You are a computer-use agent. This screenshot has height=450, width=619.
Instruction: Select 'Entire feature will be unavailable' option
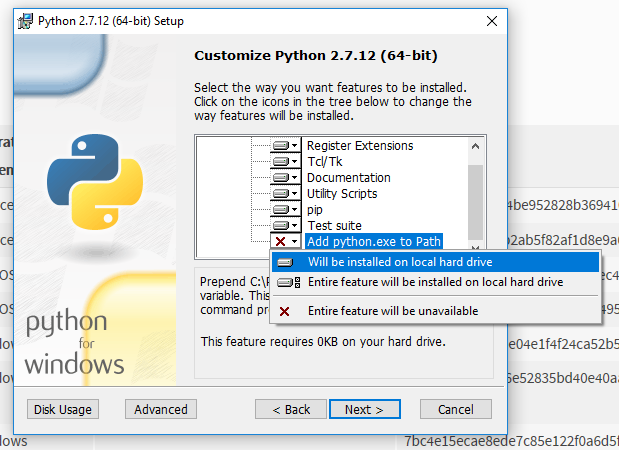392,311
